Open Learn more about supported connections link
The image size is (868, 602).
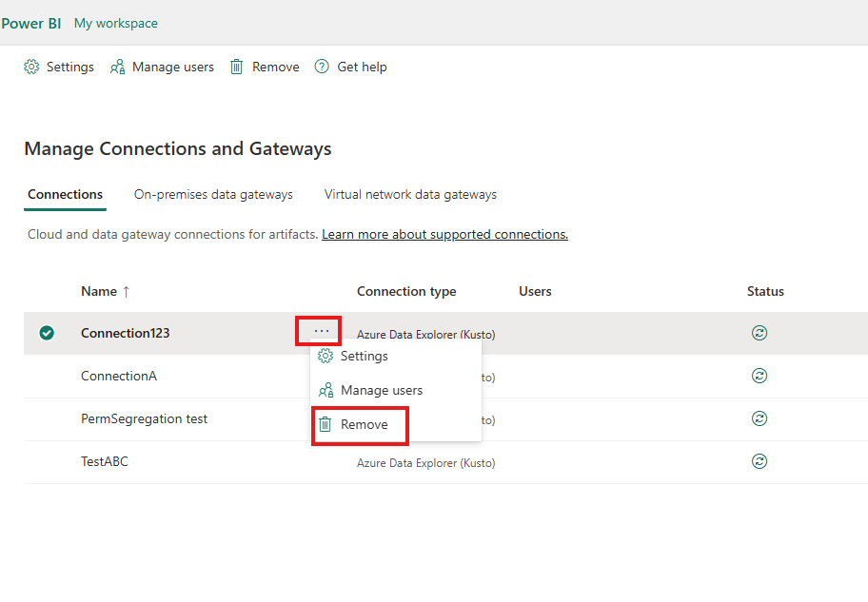coord(444,235)
